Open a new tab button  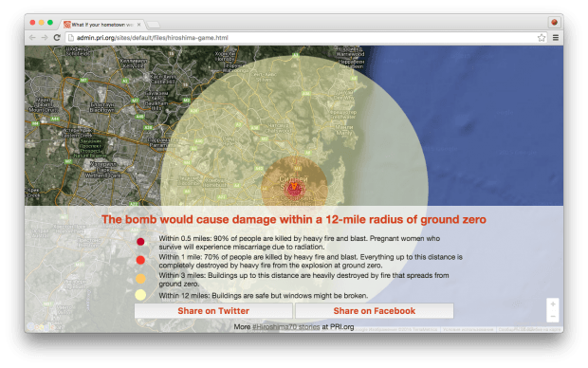153,25
